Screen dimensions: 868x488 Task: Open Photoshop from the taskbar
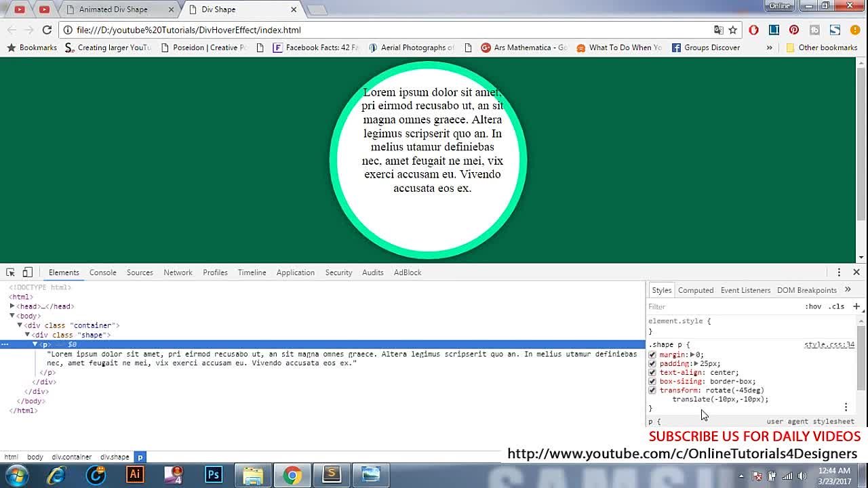coord(214,474)
